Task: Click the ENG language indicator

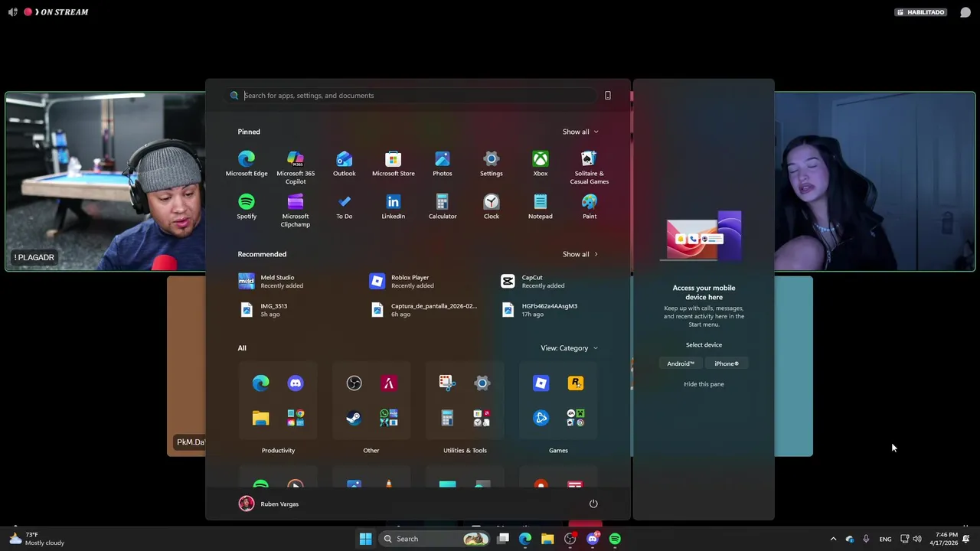Action: coord(885,539)
